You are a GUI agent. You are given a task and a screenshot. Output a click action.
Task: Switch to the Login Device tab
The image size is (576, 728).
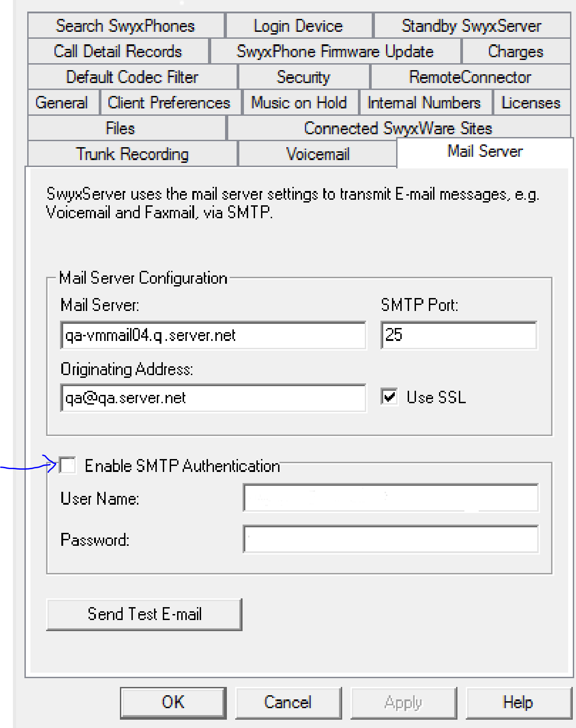[298, 26]
